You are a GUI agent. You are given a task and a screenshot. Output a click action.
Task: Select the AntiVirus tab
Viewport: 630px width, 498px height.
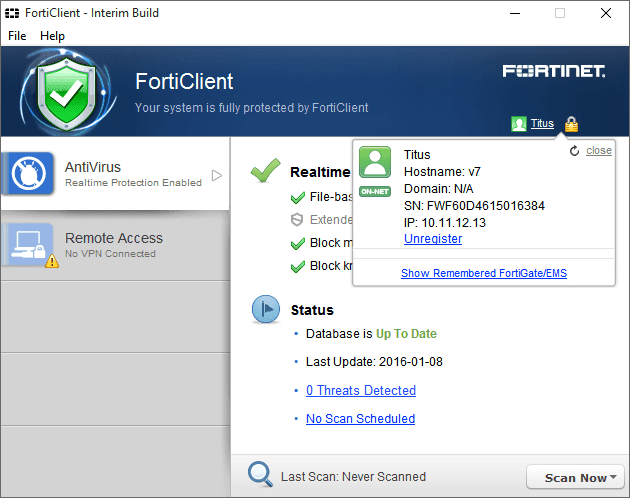click(x=115, y=174)
